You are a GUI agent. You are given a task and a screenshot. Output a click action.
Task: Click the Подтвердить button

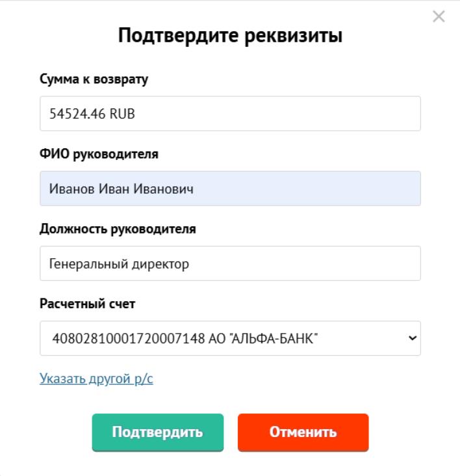[x=157, y=432]
